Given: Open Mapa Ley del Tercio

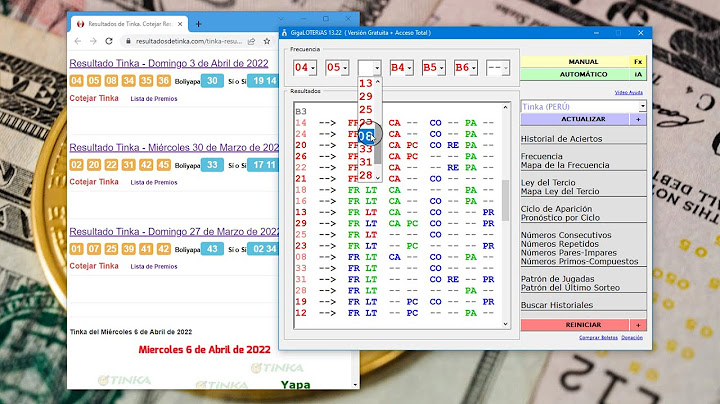Looking at the screenshot, I should [x=560, y=191].
